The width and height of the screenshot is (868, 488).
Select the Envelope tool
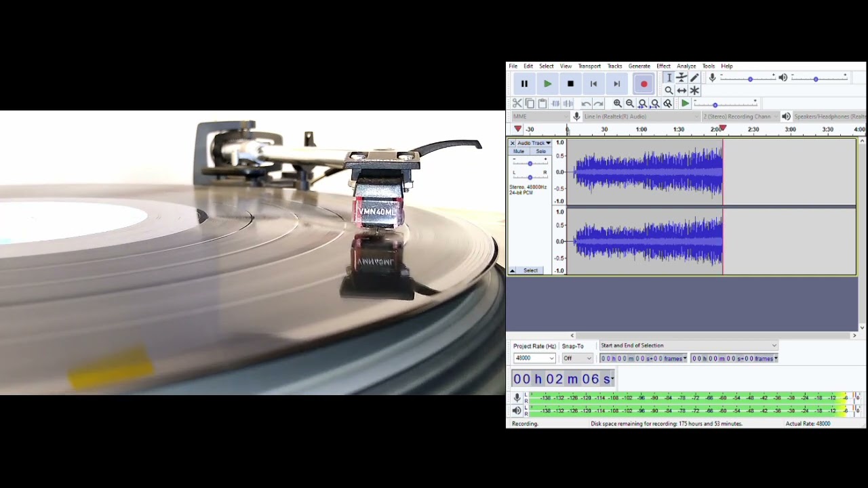click(x=682, y=78)
